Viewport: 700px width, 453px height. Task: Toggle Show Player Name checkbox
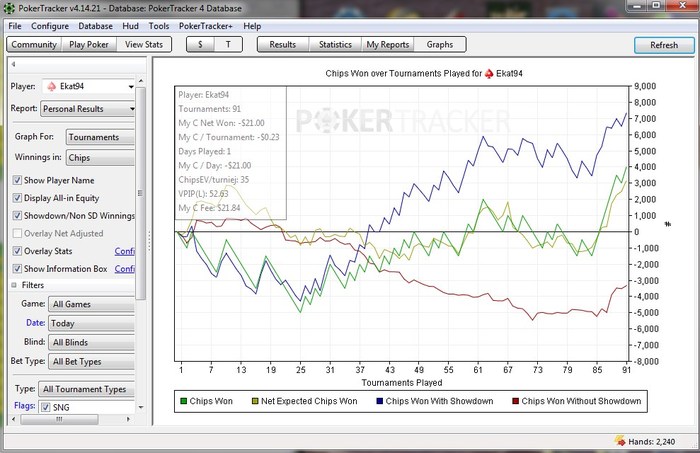pos(17,180)
